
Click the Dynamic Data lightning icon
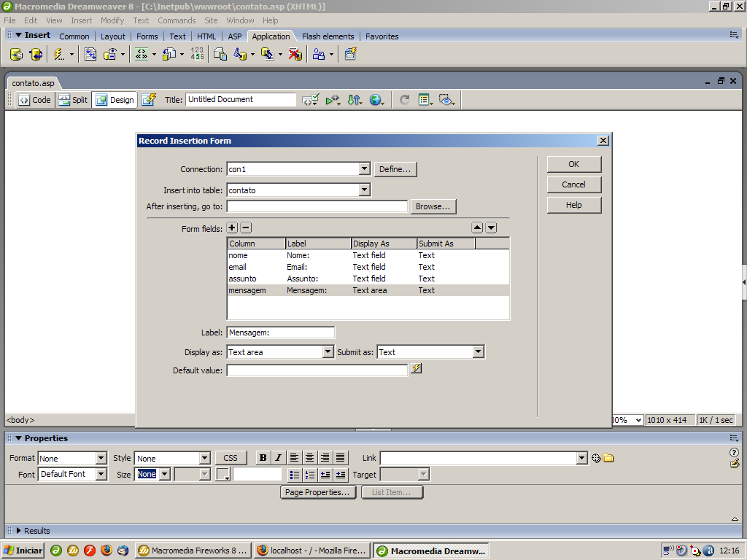pyautogui.click(x=59, y=54)
